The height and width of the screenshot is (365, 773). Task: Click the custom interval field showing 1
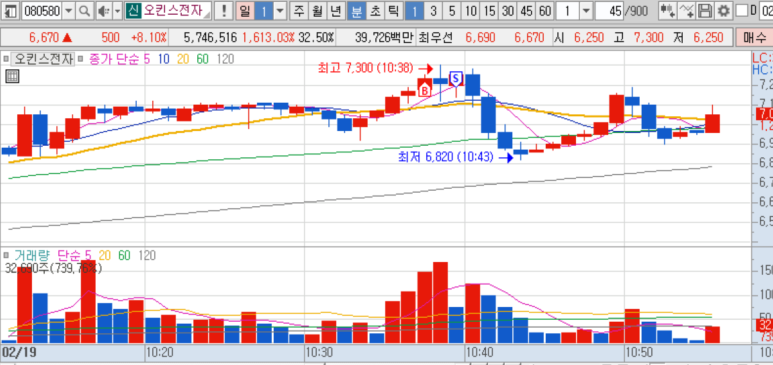(567, 11)
